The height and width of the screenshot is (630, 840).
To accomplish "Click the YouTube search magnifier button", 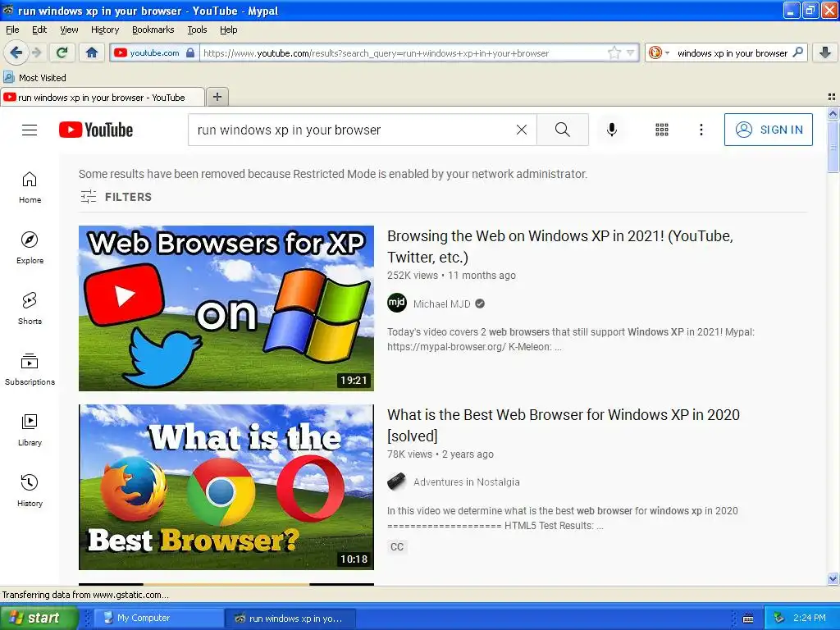I will coord(563,130).
